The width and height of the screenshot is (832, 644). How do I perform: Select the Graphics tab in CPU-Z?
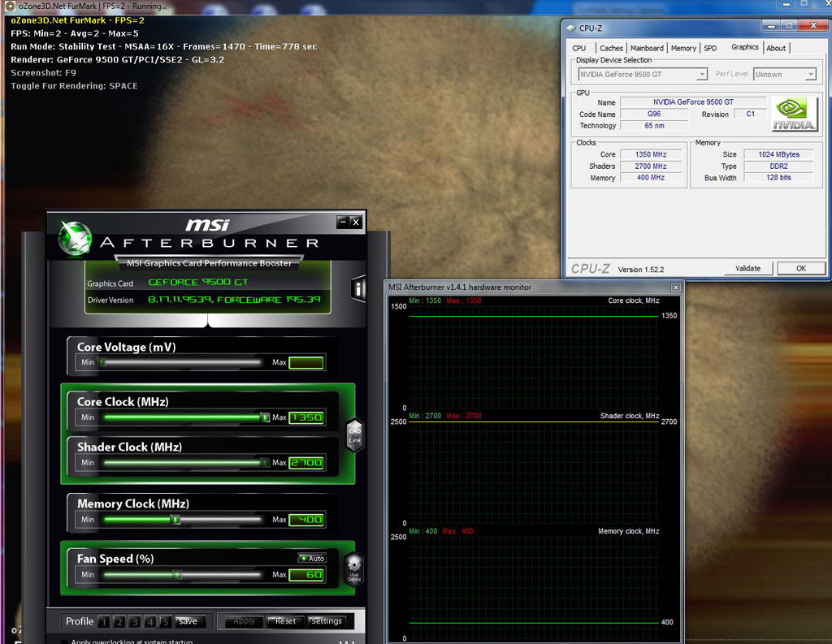point(745,47)
